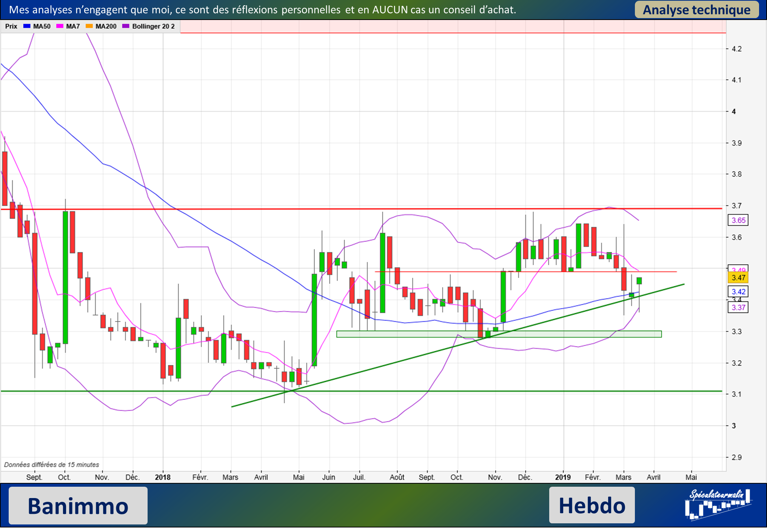Click the 4.2 price axis label
The image size is (767, 532).
[x=736, y=49]
